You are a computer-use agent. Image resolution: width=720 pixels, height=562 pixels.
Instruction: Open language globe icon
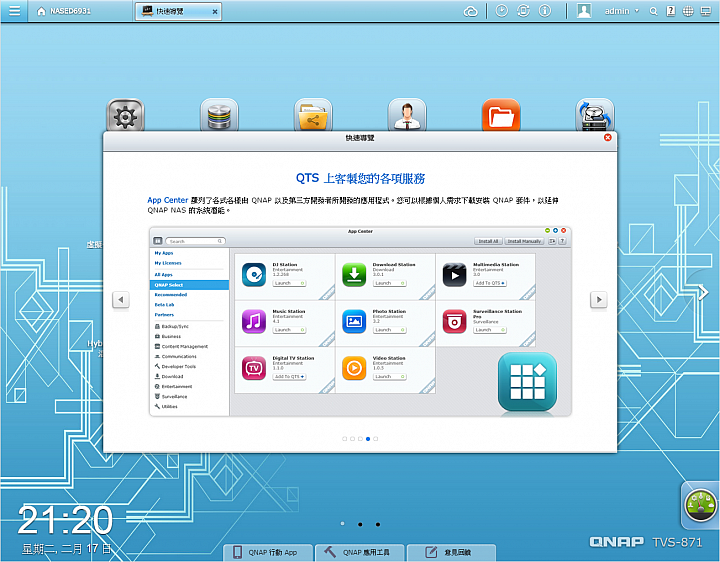688,11
